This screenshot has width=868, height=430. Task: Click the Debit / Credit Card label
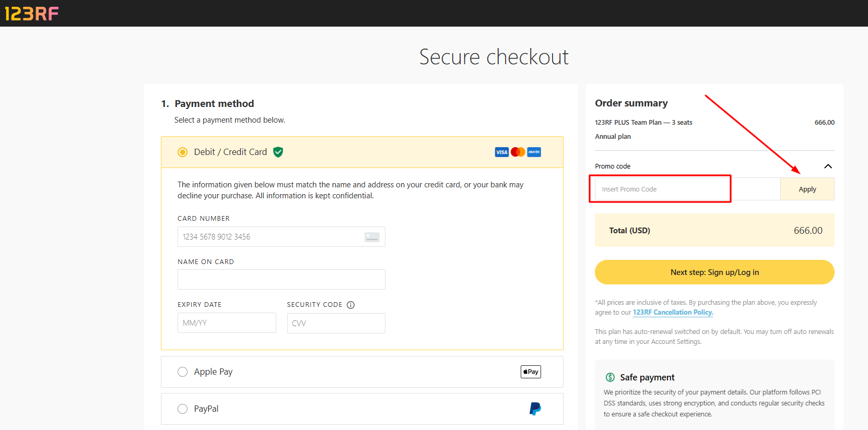[x=230, y=152]
